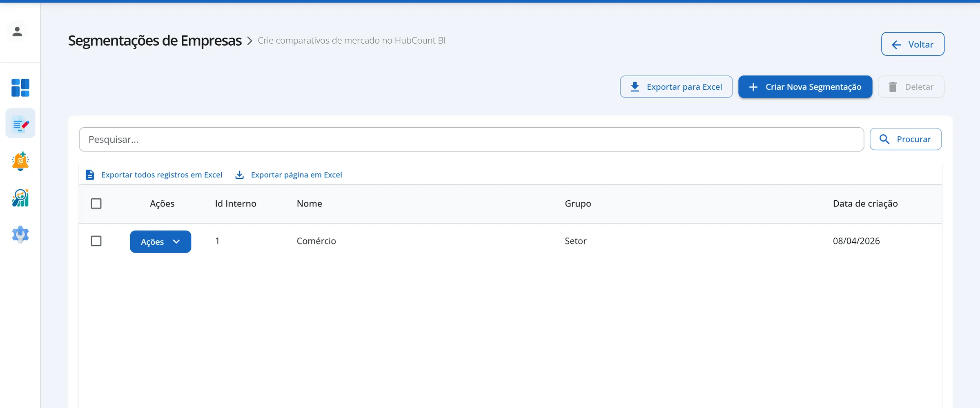Click the Setor group cell
The width and height of the screenshot is (980, 408).
[x=576, y=241]
